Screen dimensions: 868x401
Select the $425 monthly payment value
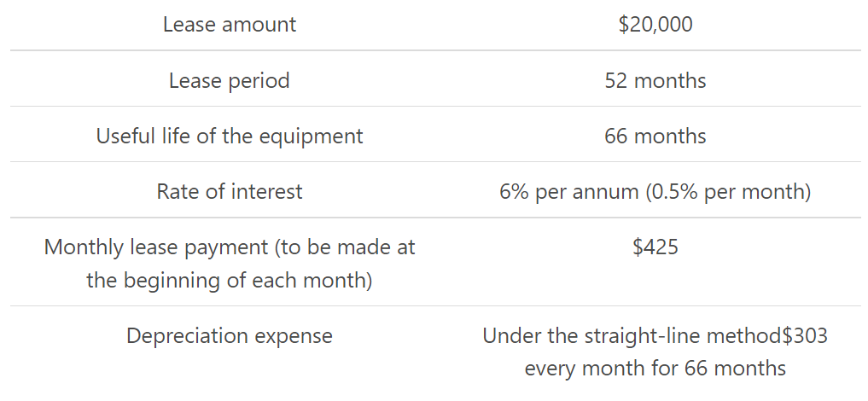tap(655, 248)
